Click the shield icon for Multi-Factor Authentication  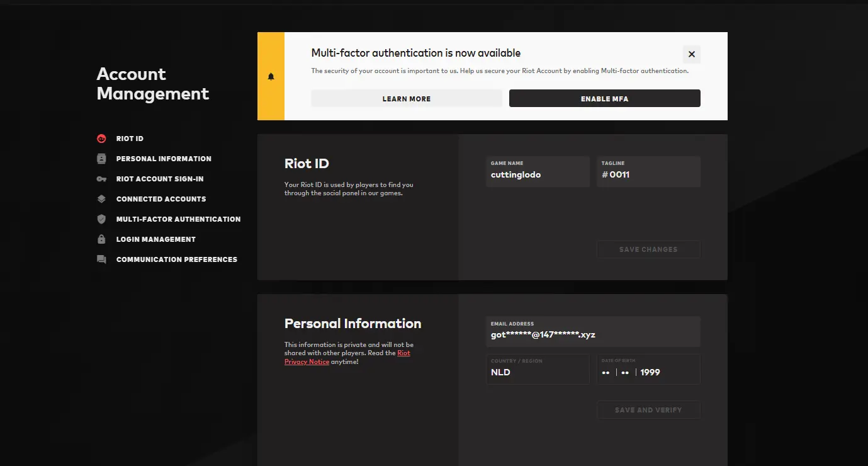101,219
